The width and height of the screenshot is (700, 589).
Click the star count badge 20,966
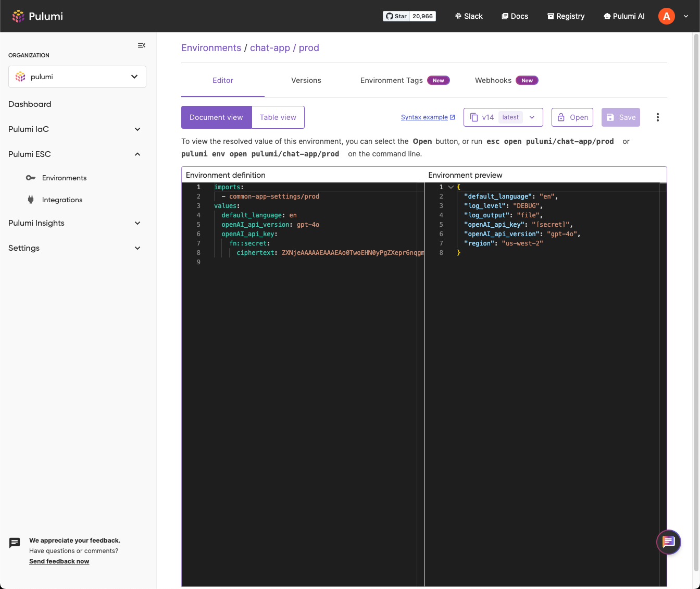point(423,16)
